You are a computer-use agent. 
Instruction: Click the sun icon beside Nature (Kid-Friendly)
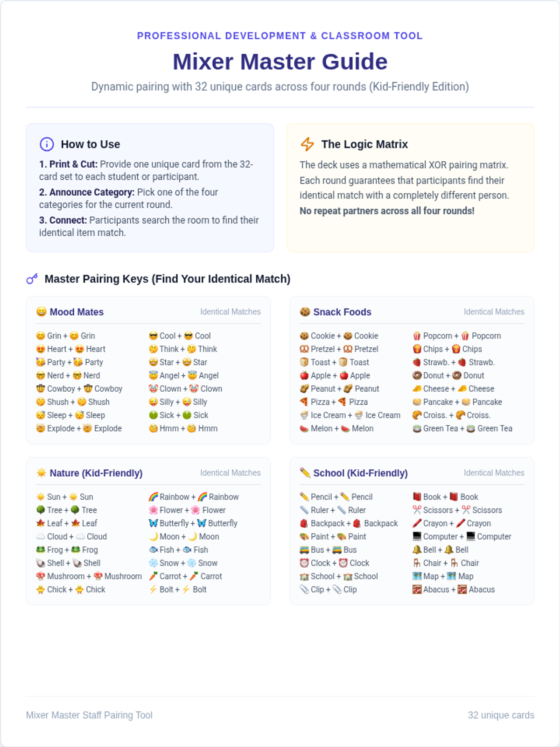click(42, 472)
